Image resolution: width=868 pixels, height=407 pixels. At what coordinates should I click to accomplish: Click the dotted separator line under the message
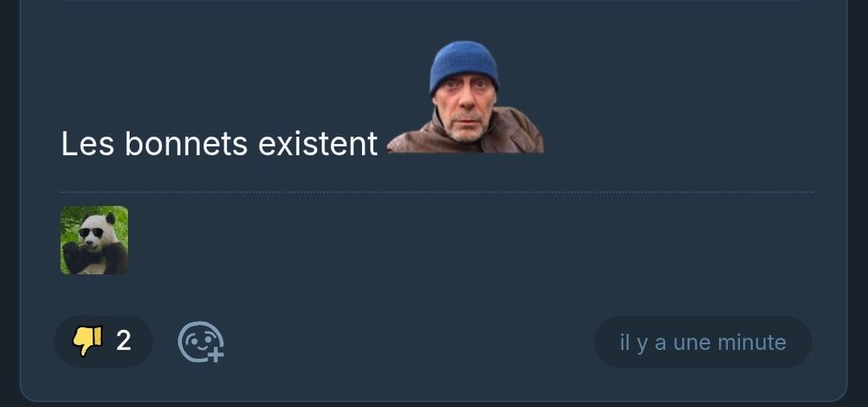[x=437, y=192]
